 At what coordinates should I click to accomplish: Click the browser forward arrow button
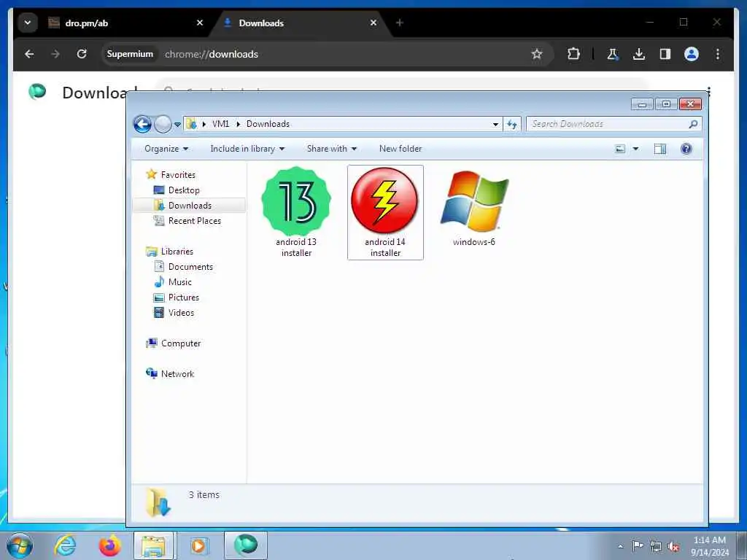pyautogui.click(x=55, y=54)
